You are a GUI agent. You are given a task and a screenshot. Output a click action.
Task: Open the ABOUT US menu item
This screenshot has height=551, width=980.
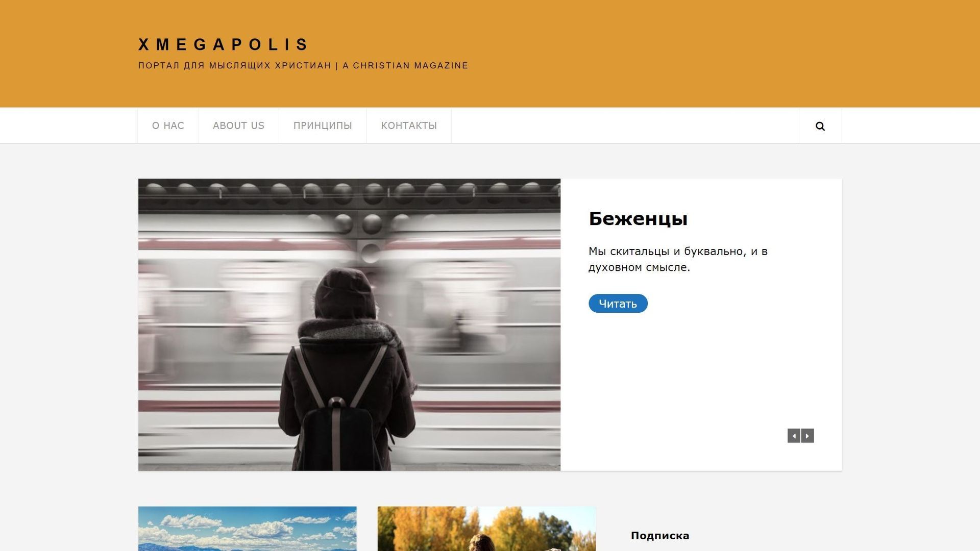238,126
